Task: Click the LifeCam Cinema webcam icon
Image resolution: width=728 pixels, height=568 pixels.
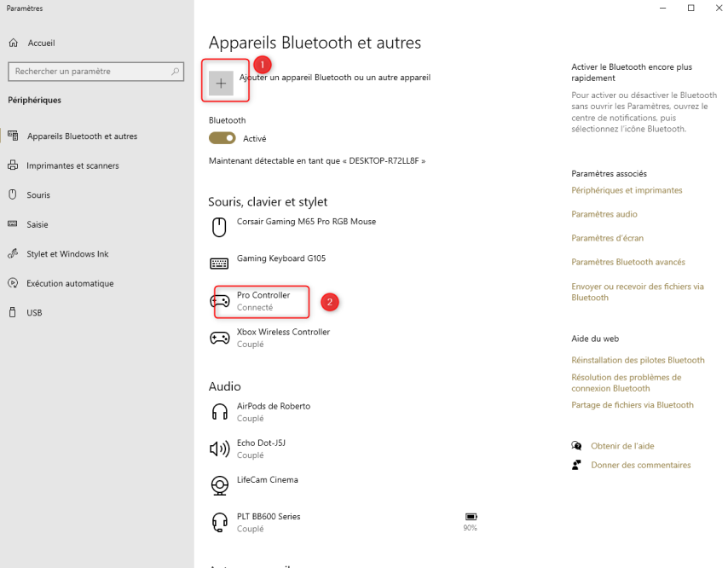Action: point(219,485)
